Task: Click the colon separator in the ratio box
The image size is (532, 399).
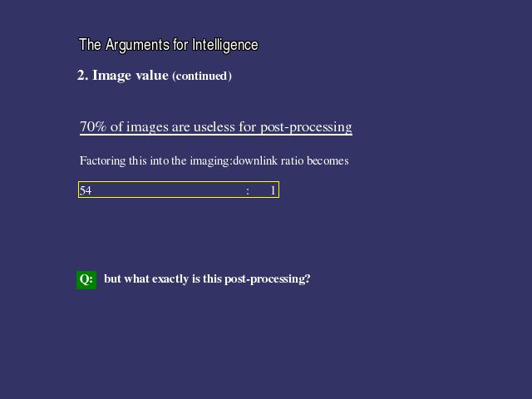Action: point(248,190)
